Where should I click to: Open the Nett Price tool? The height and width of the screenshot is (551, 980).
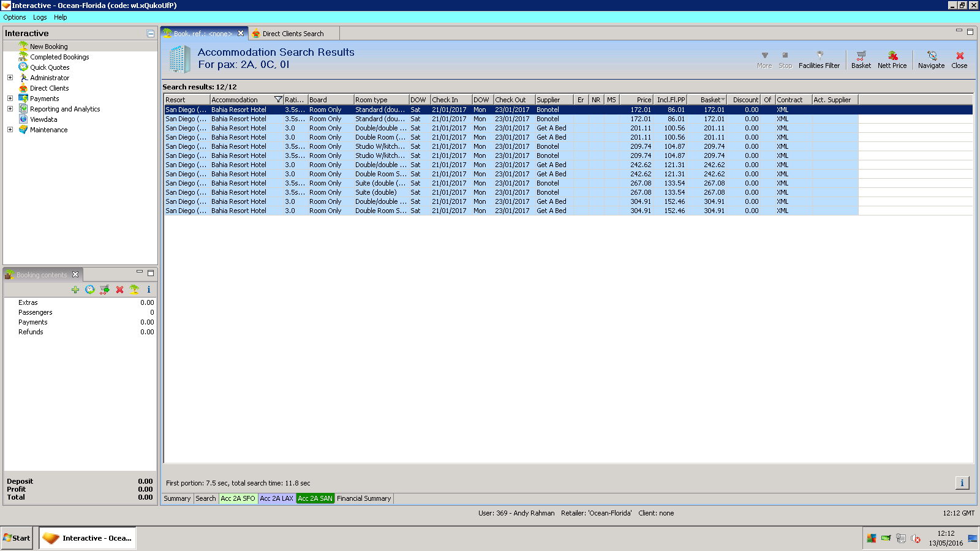tap(892, 56)
